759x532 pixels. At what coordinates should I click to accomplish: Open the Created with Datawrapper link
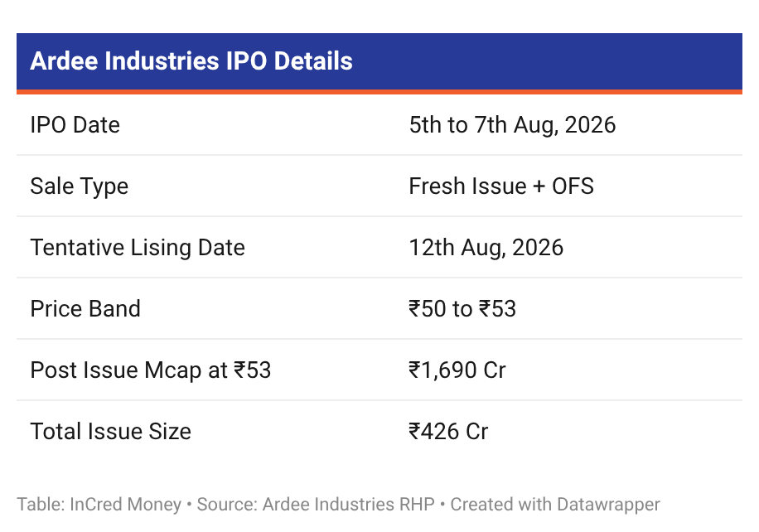click(555, 505)
